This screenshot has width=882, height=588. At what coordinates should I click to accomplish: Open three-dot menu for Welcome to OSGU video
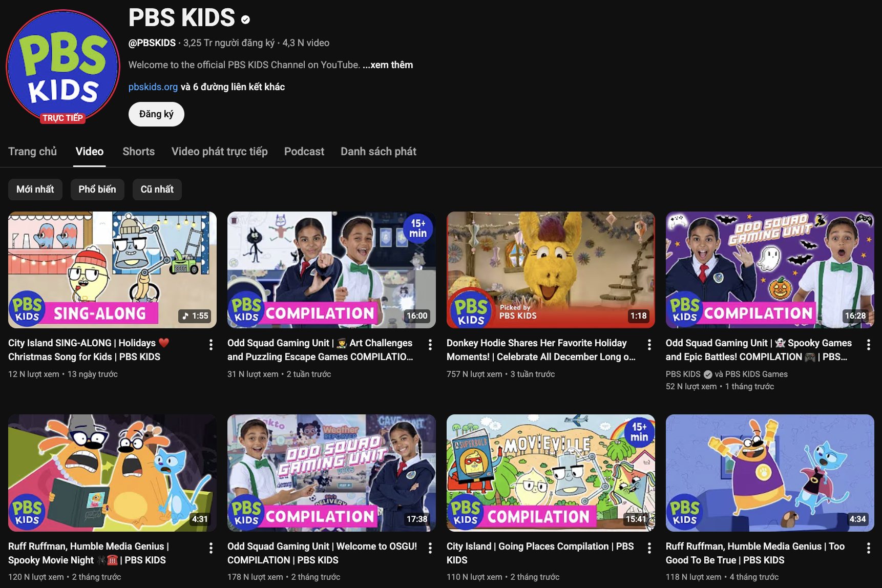pyautogui.click(x=430, y=548)
